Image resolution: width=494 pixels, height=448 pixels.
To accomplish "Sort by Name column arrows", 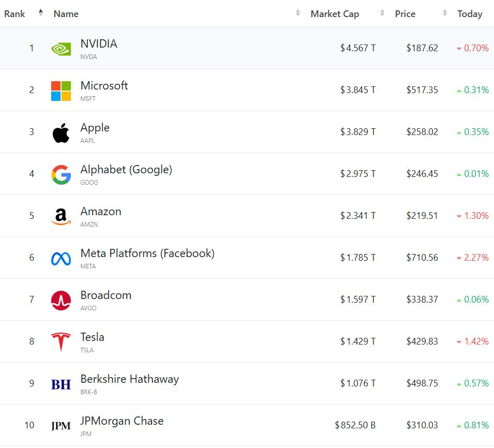I will click(298, 13).
